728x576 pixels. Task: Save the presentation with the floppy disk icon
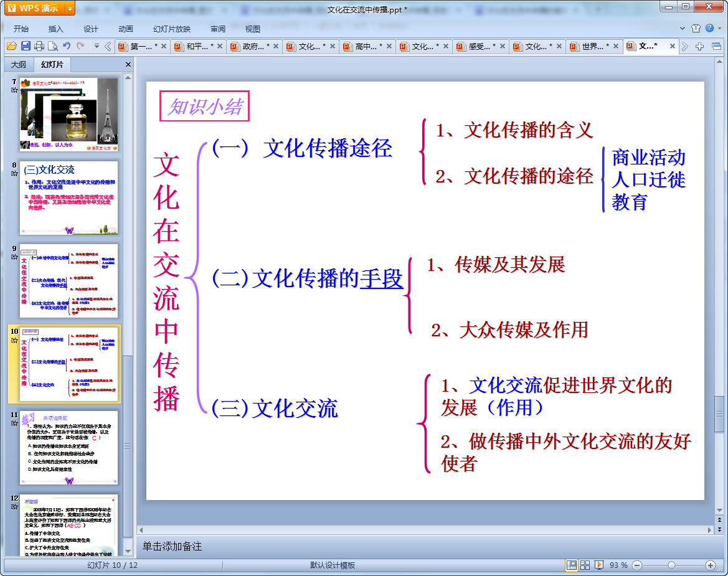pyautogui.click(x=26, y=46)
